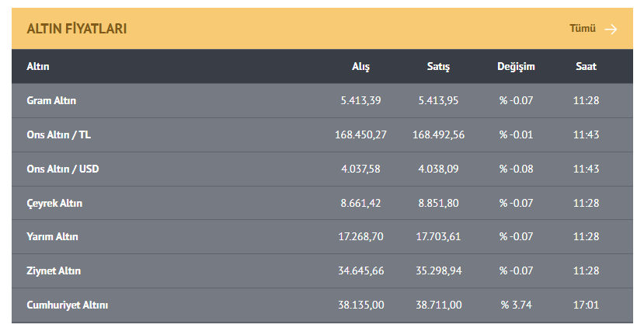Click the ALTIN FİYATLARI heading
Viewport: 644px width, 335px height.
(77, 29)
